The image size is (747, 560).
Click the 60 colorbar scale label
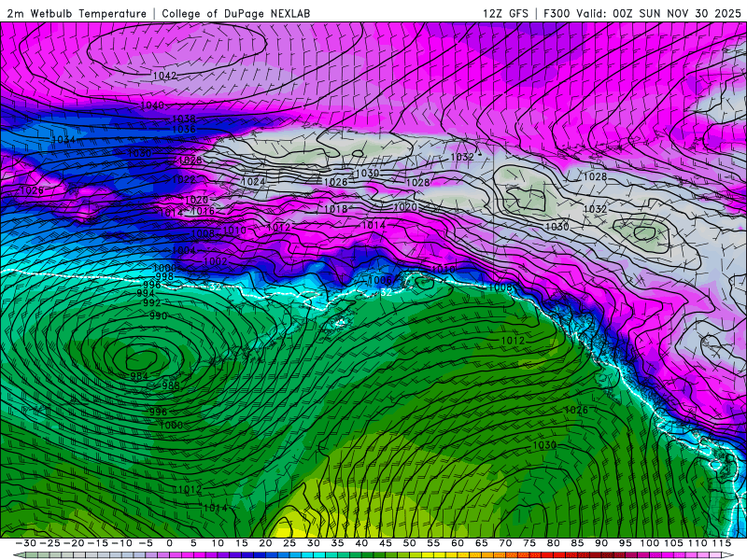point(458,543)
